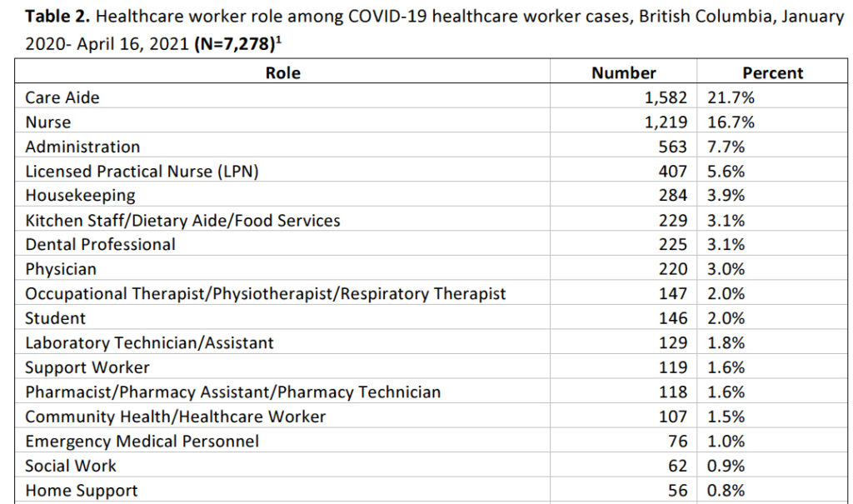Click the Number column header
The height and width of the screenshot is (504, 853).
tap(623, 73)
